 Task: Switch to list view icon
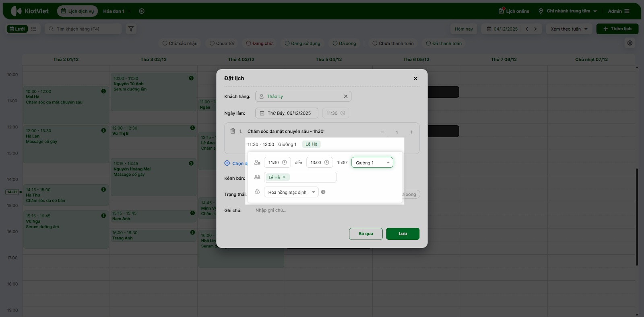[34, 29]
